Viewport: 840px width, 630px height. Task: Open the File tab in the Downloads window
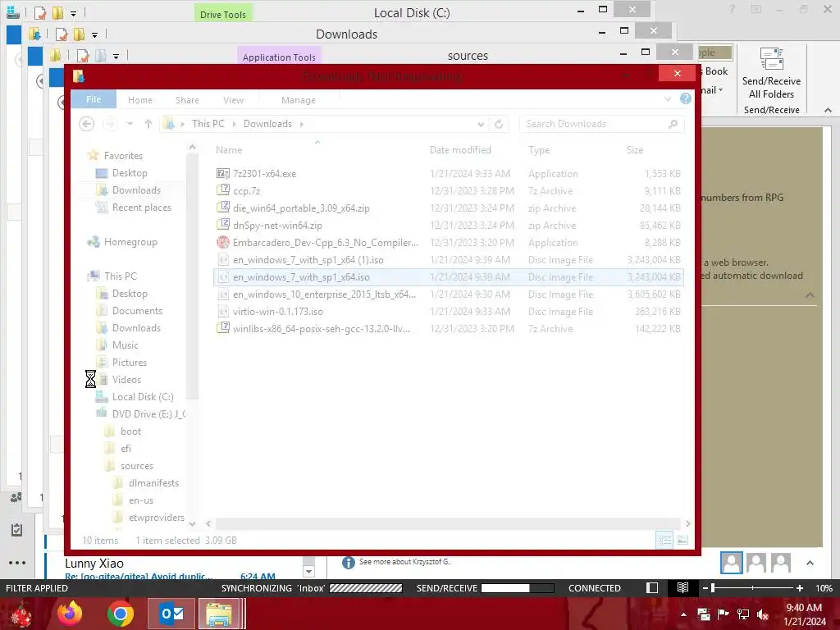coord(94,99)
